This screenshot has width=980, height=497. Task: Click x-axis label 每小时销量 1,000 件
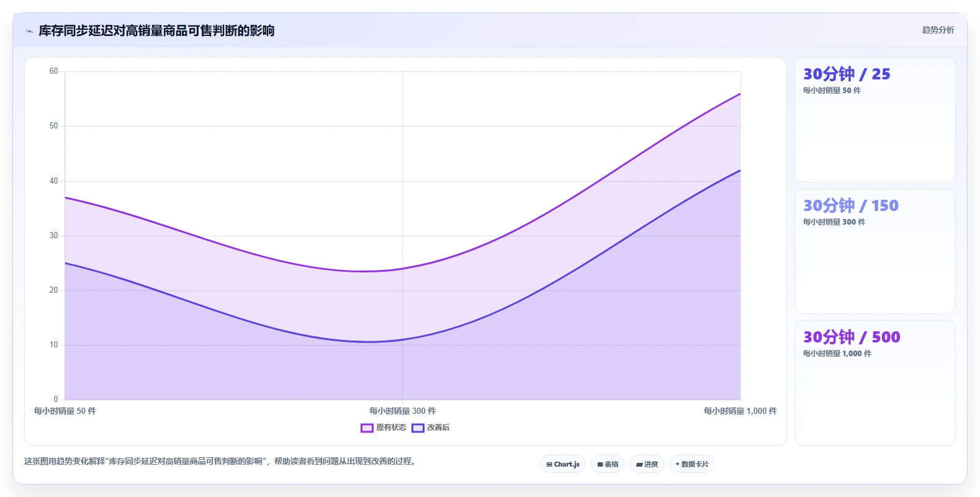(x=740, y=411)
